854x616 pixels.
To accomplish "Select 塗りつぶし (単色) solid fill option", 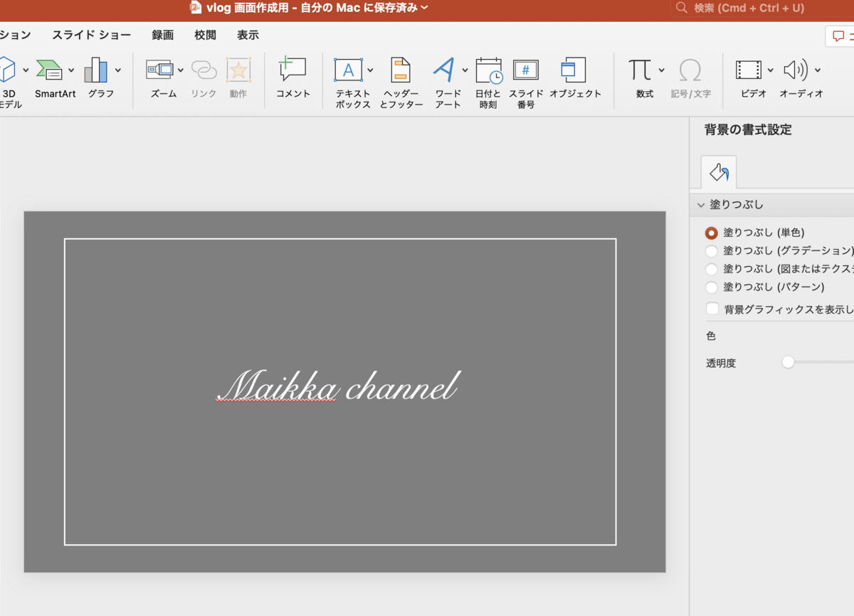I will coord(712,233).
